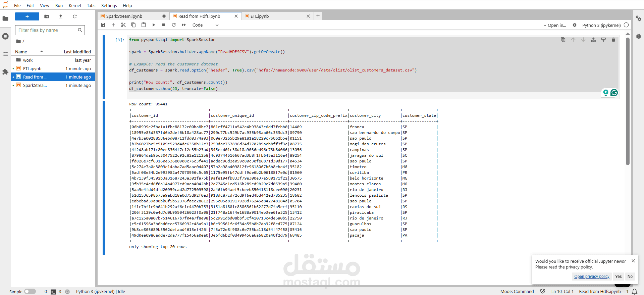Click Yes on the Jupyter news prompt
This screenshot has width=644, height=295.
click(x=619, y=277)
